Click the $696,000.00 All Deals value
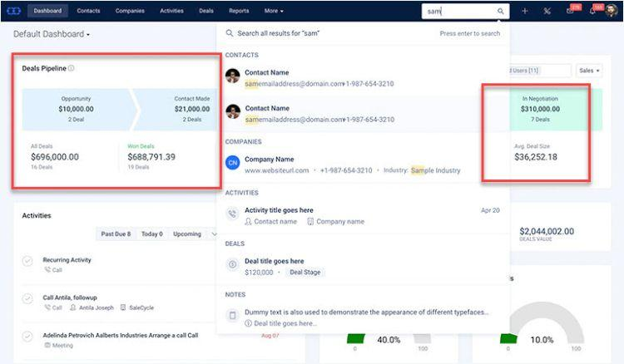The image size is (624, 364). 55,157
